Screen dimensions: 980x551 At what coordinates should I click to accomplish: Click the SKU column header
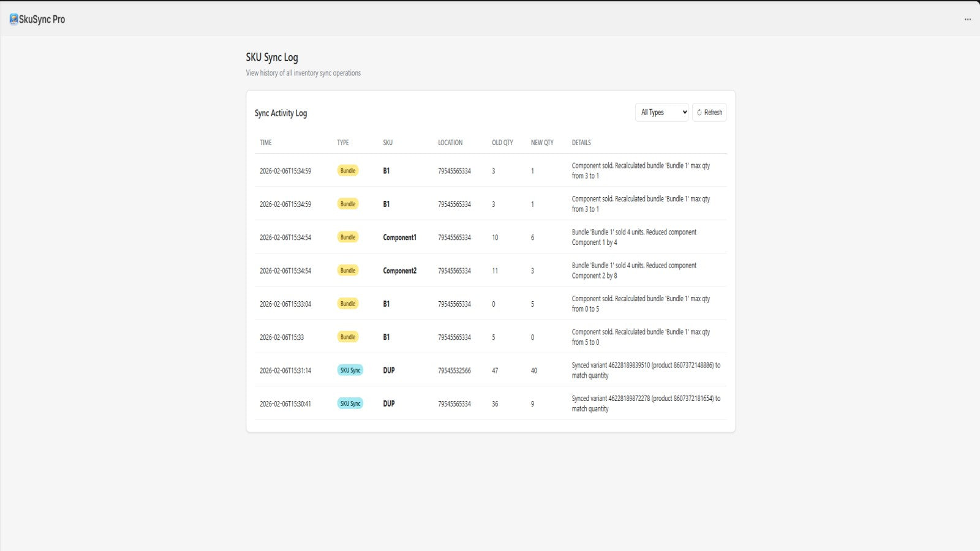pyautogui.click(x=386, y=143)
